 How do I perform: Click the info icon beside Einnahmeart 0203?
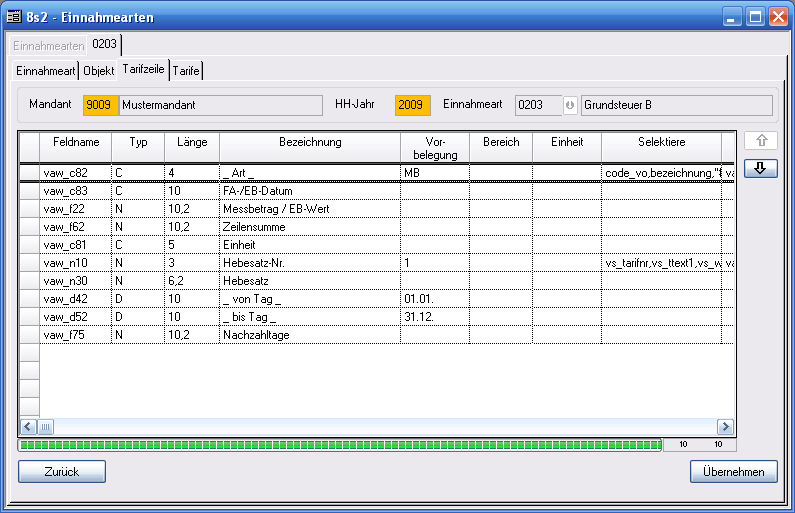coord(570,106)
